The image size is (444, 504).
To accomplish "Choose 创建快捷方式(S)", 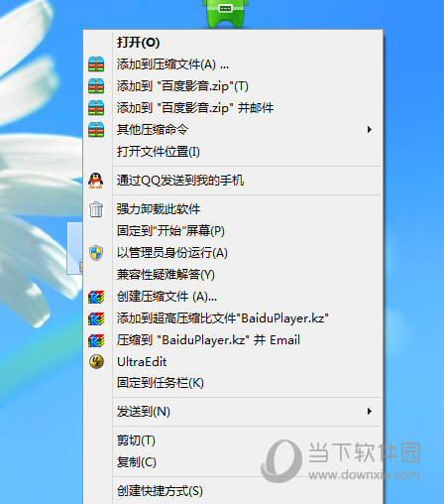I will pos(233,491).
